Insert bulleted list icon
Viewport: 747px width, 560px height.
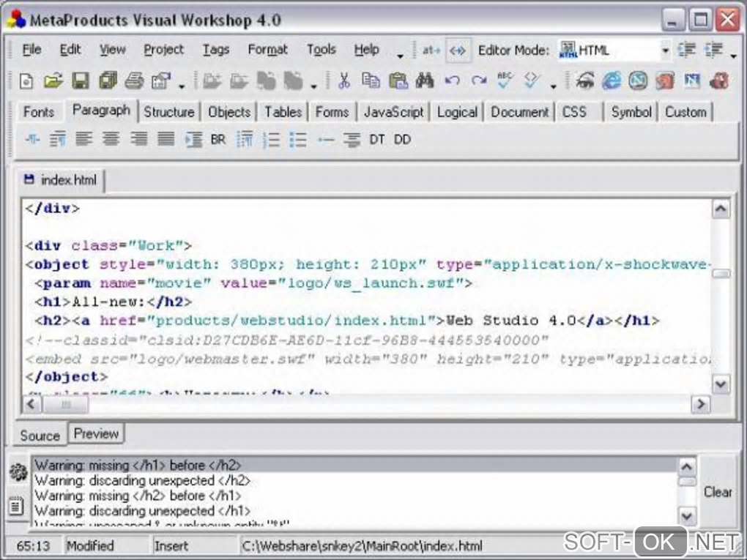[298, 140]
